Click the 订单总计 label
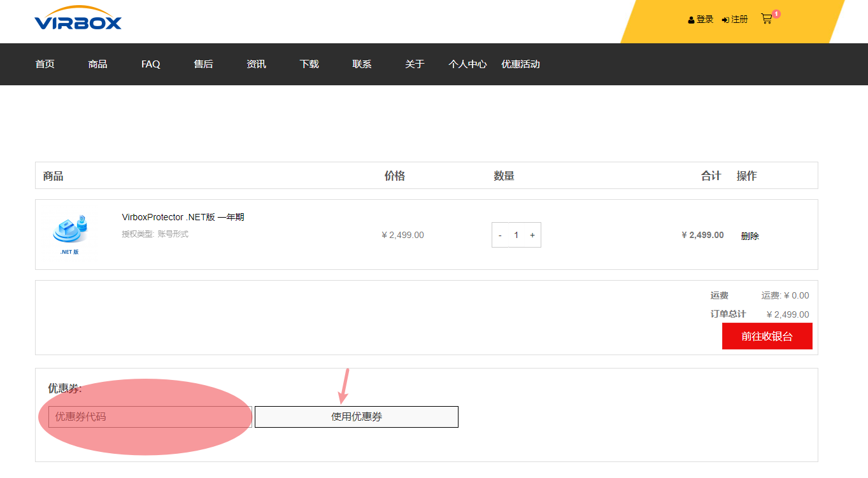Screen dimensions: 868x478 pyautogui.click(x=728, y=314)
